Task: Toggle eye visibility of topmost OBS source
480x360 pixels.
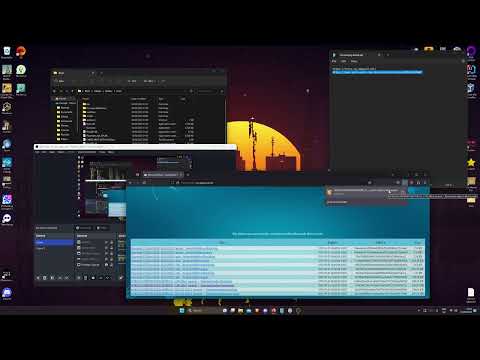Action: (x=106, y=242)
